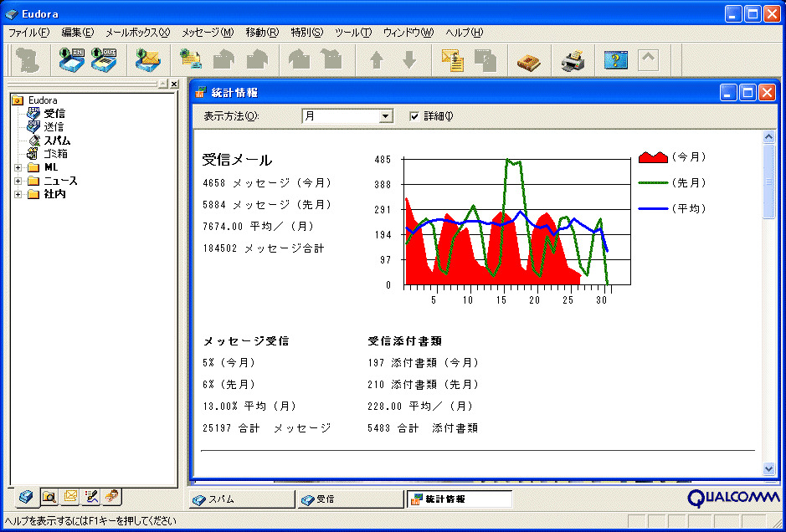Screen dimensions: 786x532
Task: Switch to the file browser panel tab icon
Action: (49, 497)
